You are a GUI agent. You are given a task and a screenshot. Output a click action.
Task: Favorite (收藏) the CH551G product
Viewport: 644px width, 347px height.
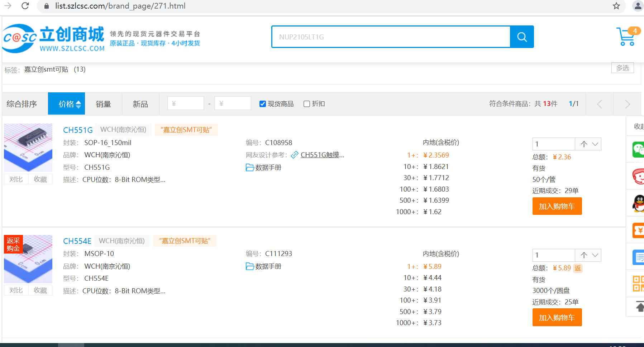(x=40, y=179)
